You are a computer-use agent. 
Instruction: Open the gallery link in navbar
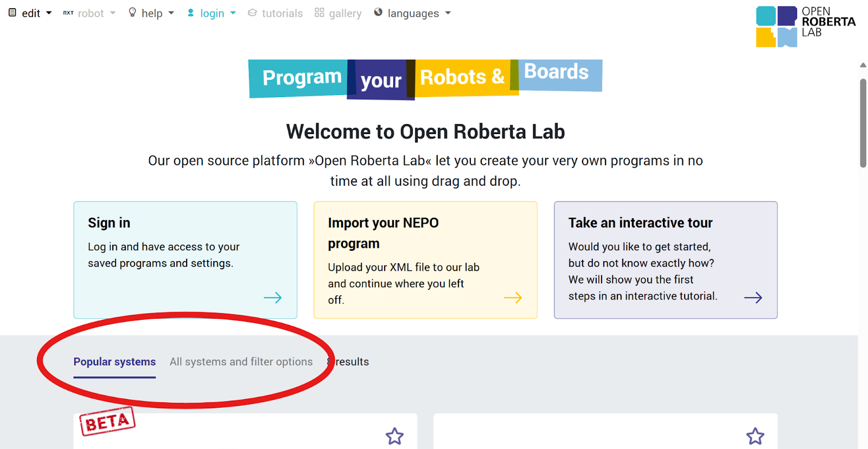tap(338, 13)
